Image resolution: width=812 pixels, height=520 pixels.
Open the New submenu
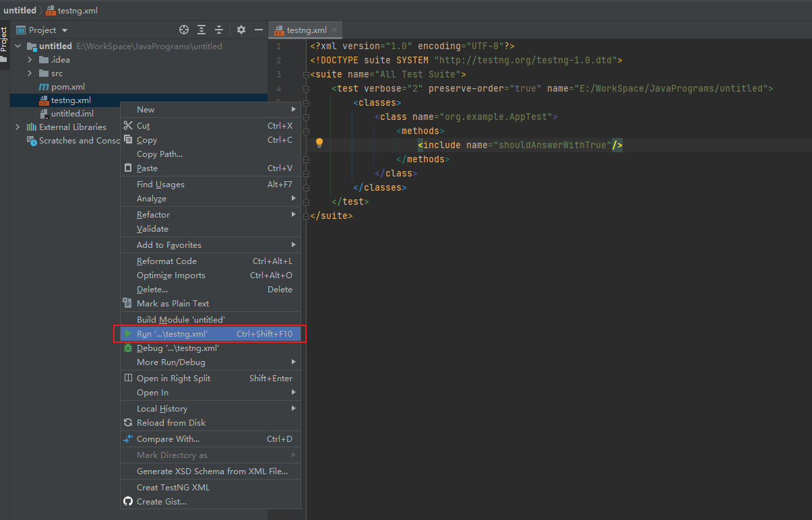click(210, 109)
